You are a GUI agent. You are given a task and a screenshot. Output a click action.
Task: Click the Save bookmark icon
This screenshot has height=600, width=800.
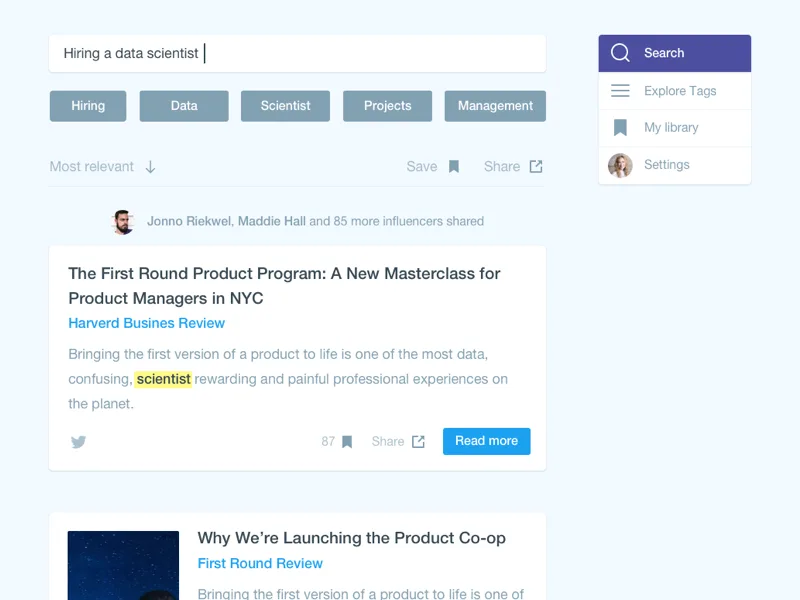(x=454, y=167)
